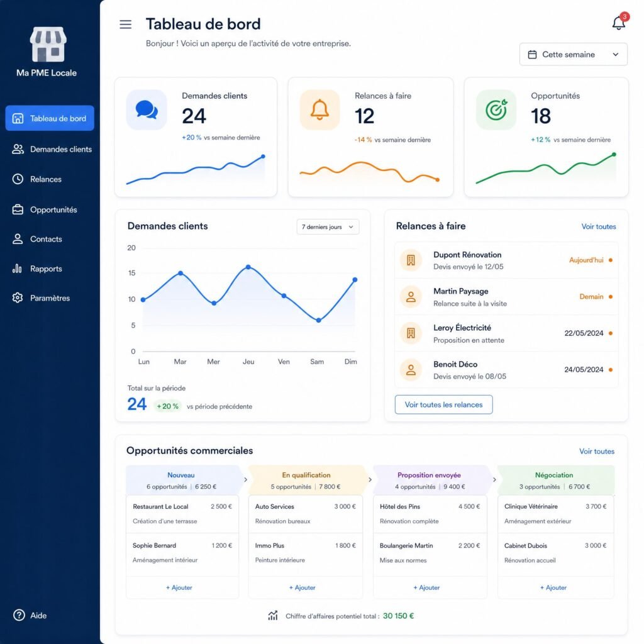
Task: Click the green Opportunités sparkline
Action: point(547,169)
